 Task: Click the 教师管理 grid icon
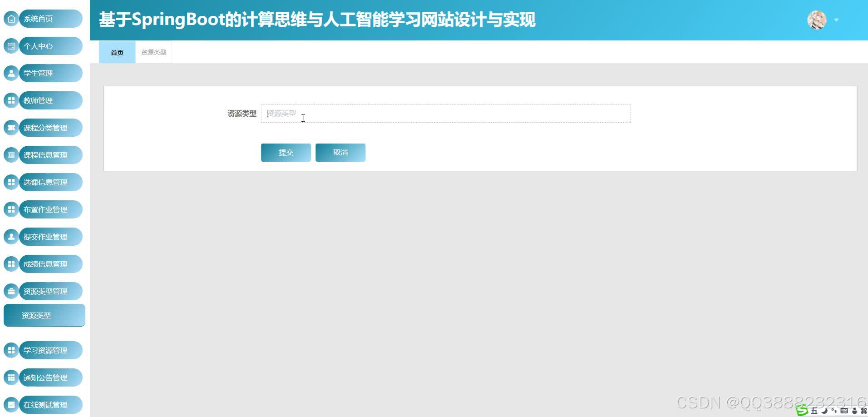11,100
